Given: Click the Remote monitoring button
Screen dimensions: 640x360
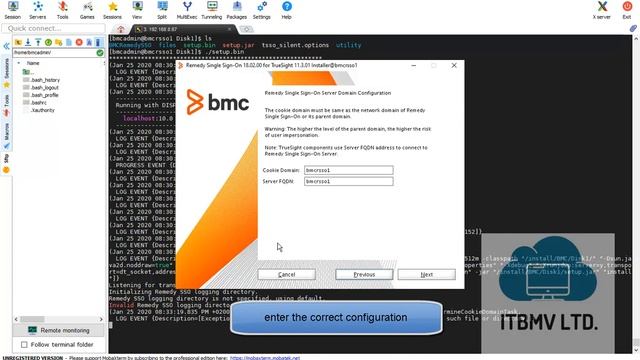Looking at the screenshot, I should click(58, 330).
